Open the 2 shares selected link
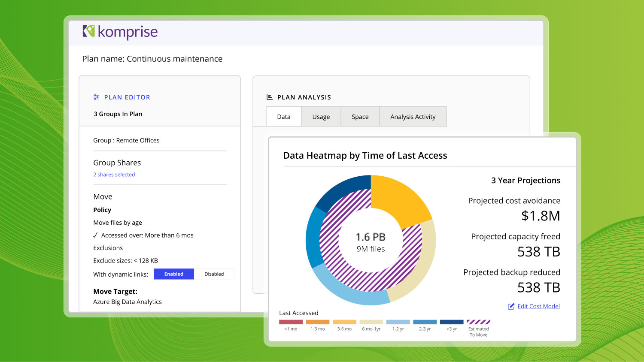 [114, 175]
